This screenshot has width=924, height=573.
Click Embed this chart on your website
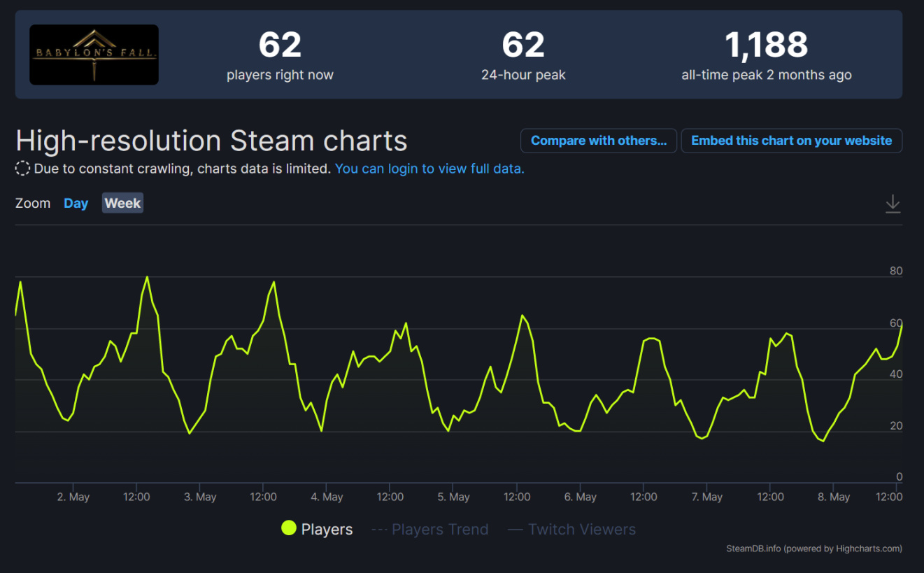[792, 141]
